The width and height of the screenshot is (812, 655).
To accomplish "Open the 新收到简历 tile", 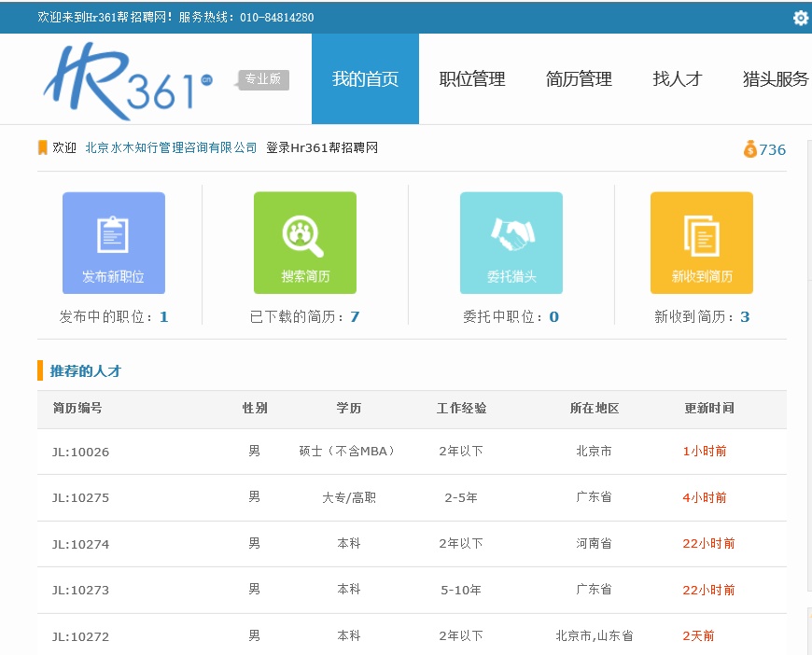I will tap(702, 243).
